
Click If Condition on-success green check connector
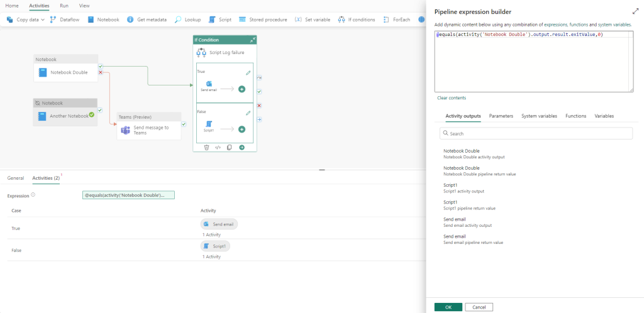259,92
